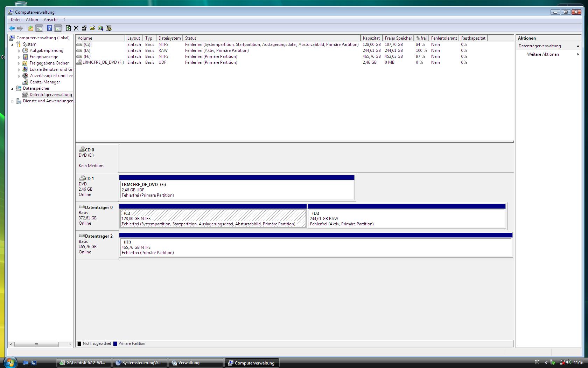Select the System tools icon

(19, 44)
